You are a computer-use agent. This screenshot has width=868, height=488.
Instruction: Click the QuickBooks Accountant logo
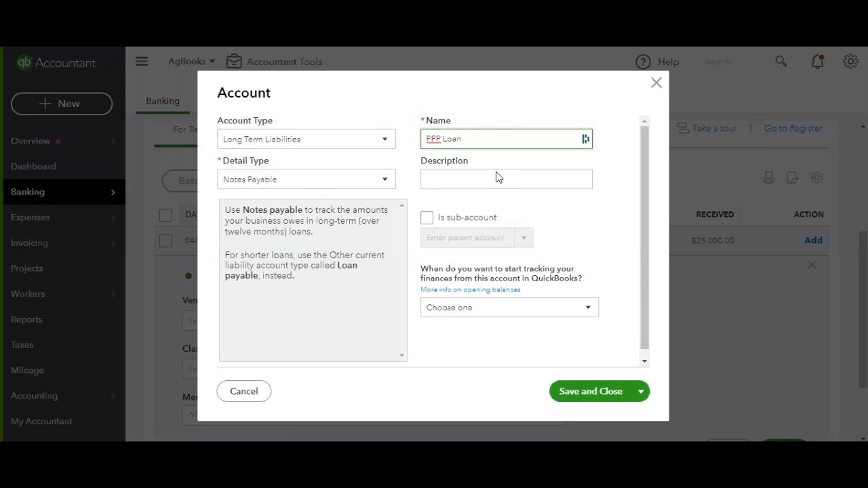pyautogui.click(x=56, y=62)
